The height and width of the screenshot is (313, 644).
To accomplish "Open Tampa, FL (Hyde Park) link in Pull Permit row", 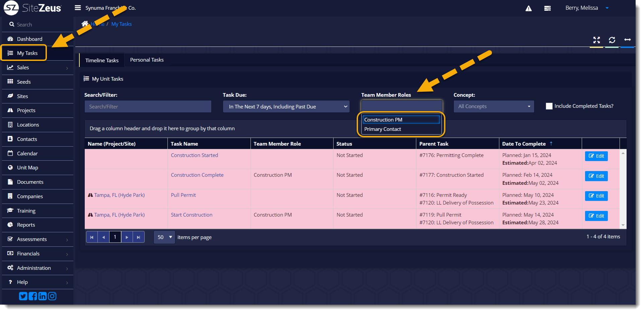I will (x=119, y=195).
